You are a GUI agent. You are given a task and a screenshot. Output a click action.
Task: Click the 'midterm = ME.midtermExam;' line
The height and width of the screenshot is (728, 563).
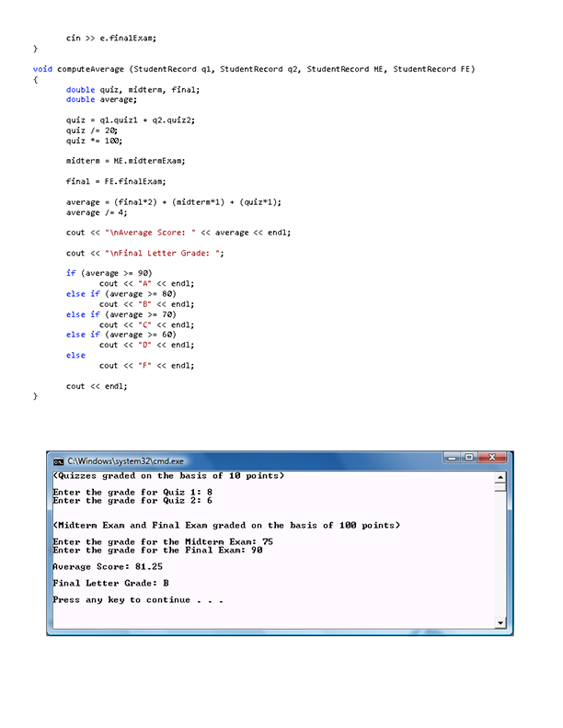[125, 161]
